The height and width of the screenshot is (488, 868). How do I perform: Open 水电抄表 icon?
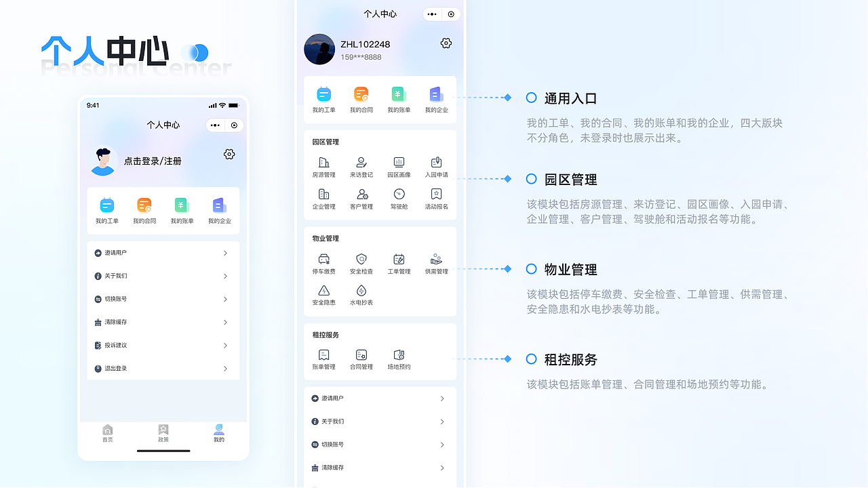point(361,290)
